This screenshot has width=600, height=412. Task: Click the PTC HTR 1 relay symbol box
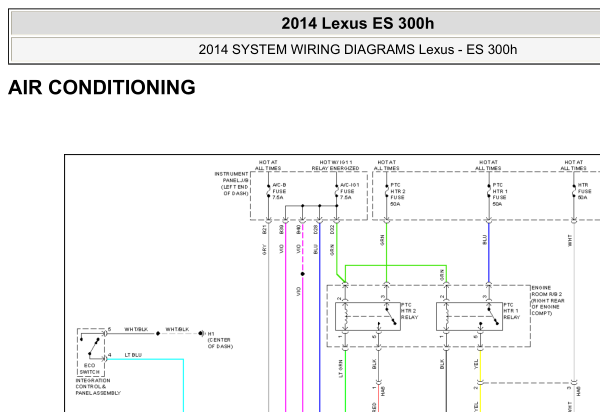click(x=470, y=316)
